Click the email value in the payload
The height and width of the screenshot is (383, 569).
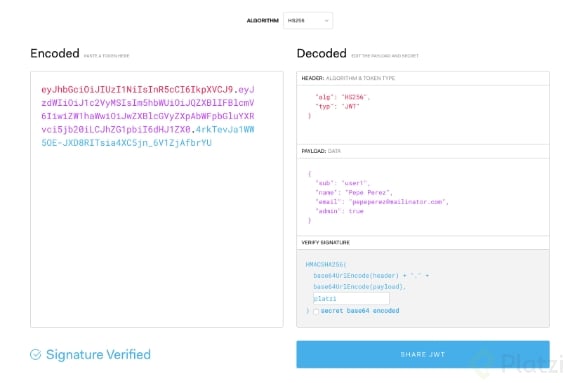click(398, 202)
